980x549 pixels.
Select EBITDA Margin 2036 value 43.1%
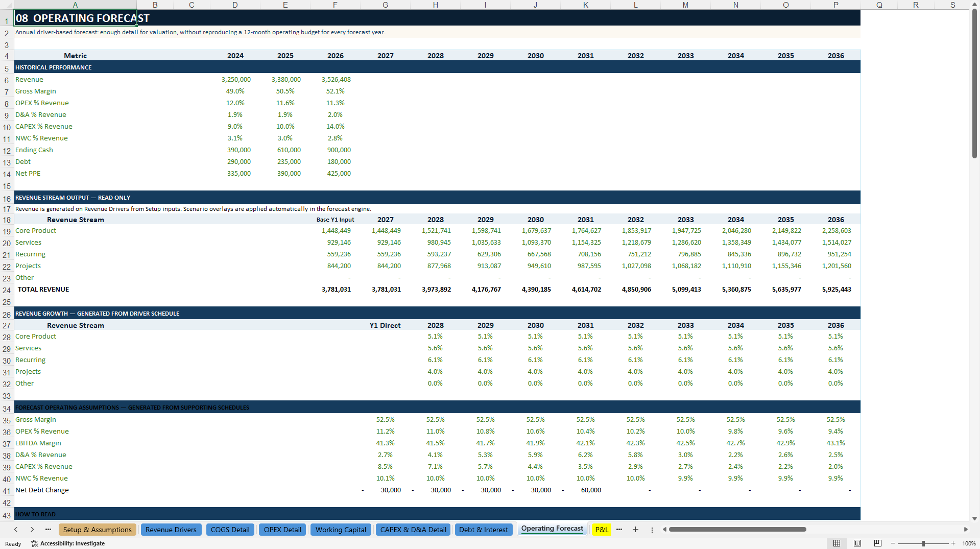(x=835, y=443)
